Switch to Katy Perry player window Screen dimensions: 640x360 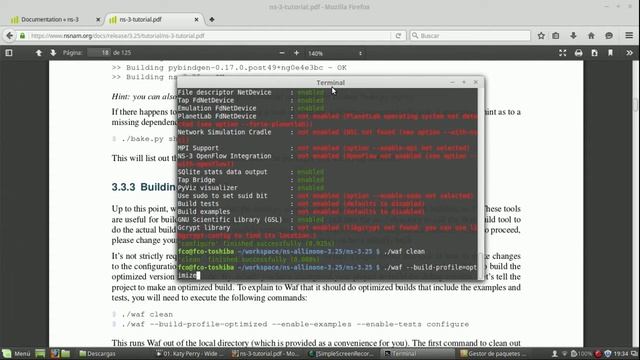(190, 353)
